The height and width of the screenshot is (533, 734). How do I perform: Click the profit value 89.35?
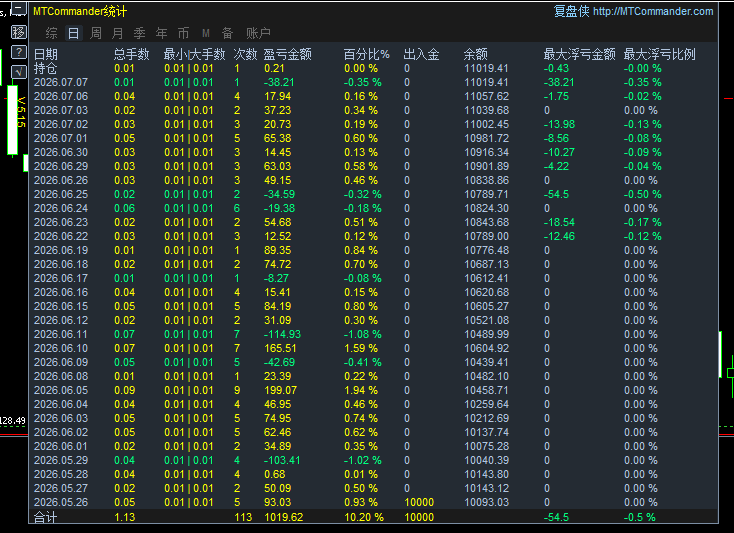[x=278, y=250]
